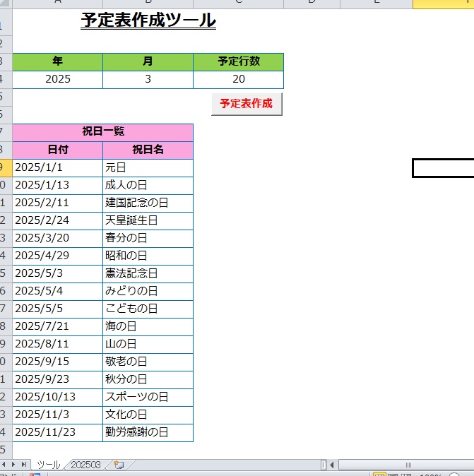The width and height of the screenshot is (474, 476).
Task: Select the holiday cell 文化の日
Action: click(x=148, y=415)
